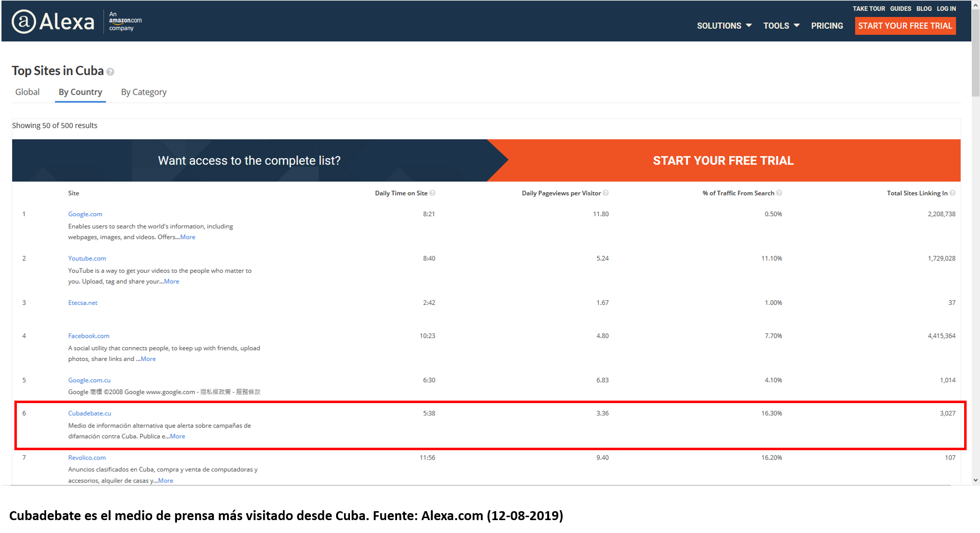Open the Youtube.com site link
980x533 pixels.
87,258
